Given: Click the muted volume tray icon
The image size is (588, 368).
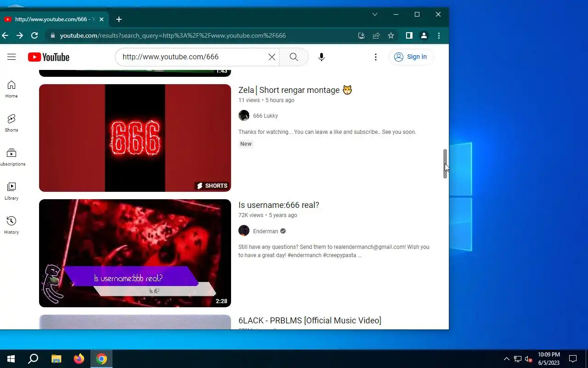Looking at the screenshot, I should 529,359.
